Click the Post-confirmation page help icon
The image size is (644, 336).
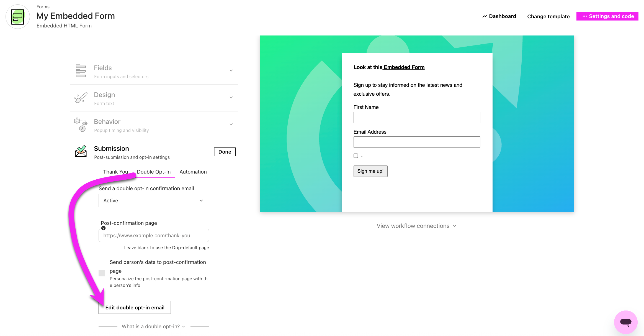coord(103,228)
